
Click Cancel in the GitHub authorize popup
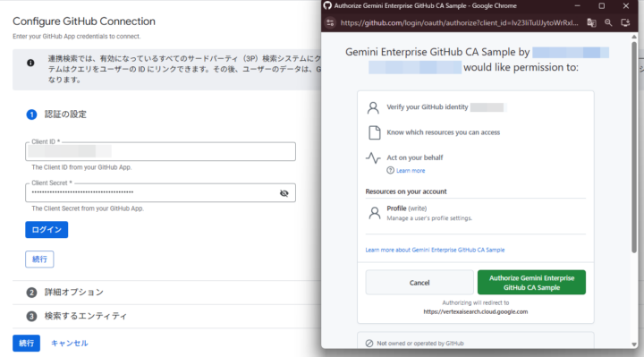[x=419, y=283]
